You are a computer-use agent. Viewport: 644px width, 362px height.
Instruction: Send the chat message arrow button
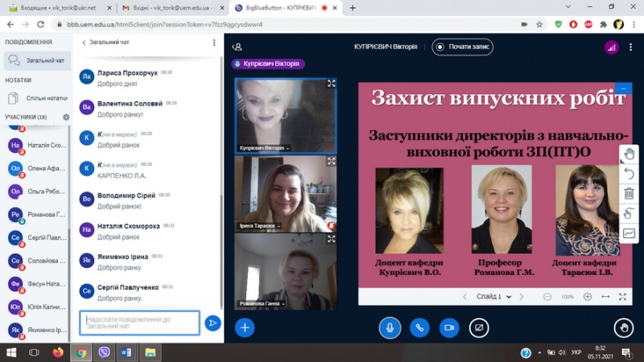[213, 323]
